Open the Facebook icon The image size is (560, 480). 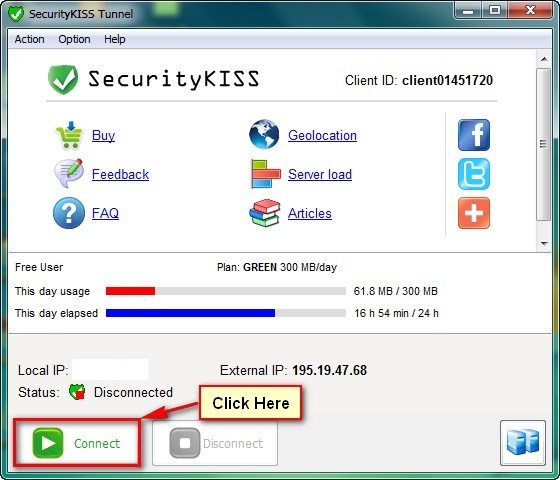(x=474, y=135)
